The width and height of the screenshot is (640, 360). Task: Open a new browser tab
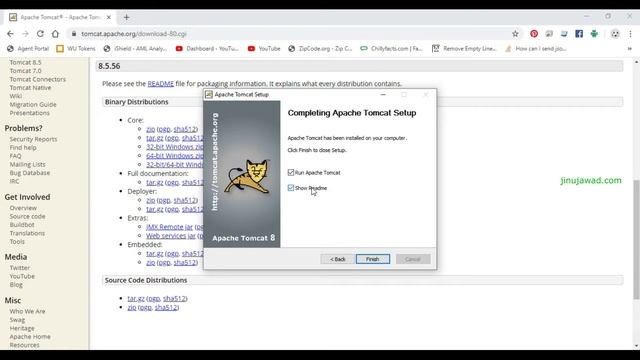(127, 17)
